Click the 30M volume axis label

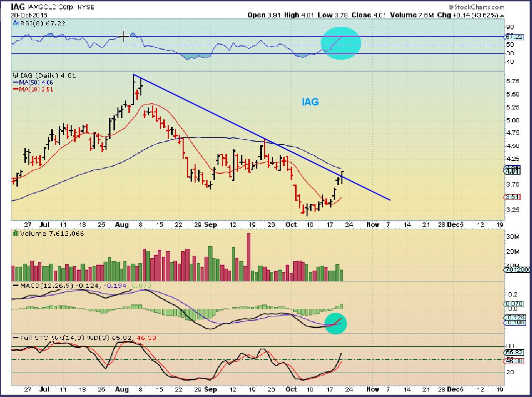click(513, 236)
